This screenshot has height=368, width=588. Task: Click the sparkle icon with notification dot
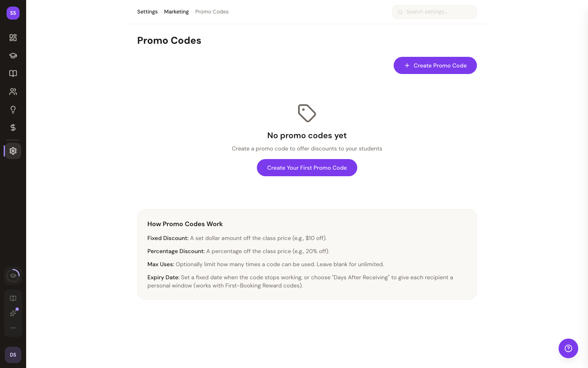coord(13,313)
